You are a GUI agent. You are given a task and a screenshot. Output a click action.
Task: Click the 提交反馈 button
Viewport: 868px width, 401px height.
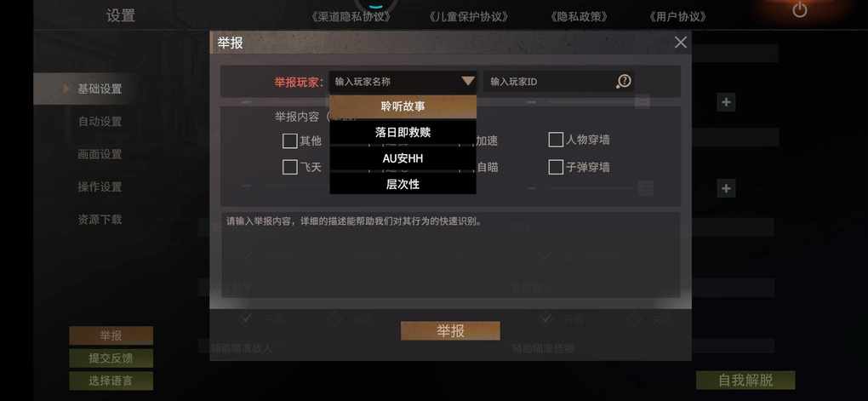pyautogui.click(x=111, y=358)
